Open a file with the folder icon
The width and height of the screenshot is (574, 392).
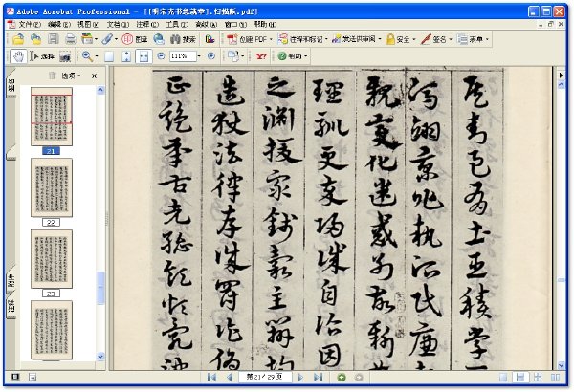coord(18,39)
